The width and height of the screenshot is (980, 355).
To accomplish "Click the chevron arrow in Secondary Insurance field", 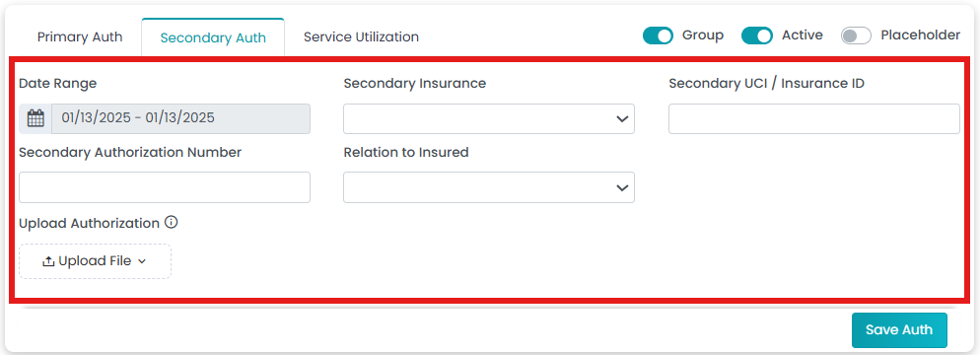I will pyautogui.click(x=622, y=118).
